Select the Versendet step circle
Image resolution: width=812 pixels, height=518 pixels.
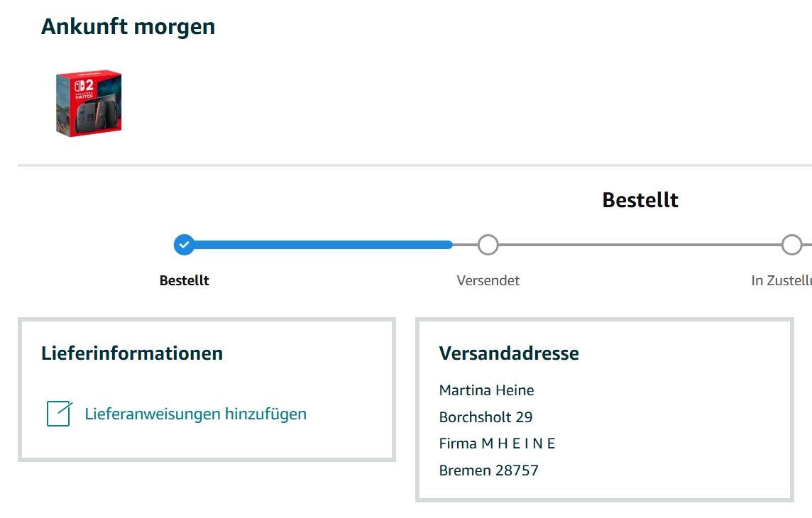488,245
